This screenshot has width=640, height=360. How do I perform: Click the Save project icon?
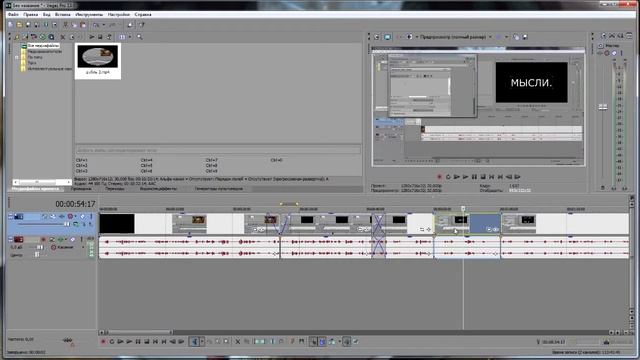point(28,24)
